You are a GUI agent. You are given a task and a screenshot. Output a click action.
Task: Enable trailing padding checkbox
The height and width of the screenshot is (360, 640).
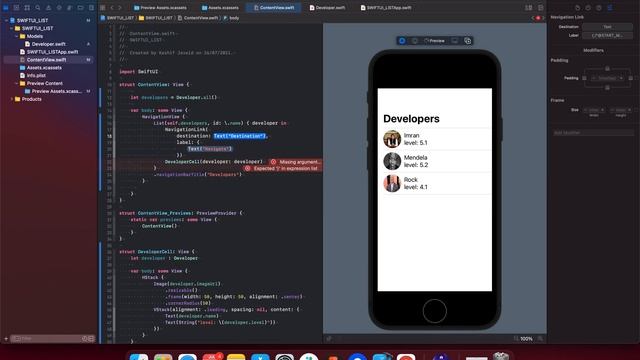click(630, 78)
